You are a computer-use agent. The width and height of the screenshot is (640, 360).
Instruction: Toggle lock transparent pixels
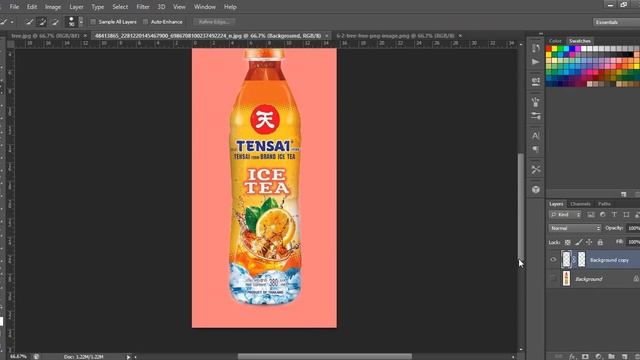[x=568, y=242]
